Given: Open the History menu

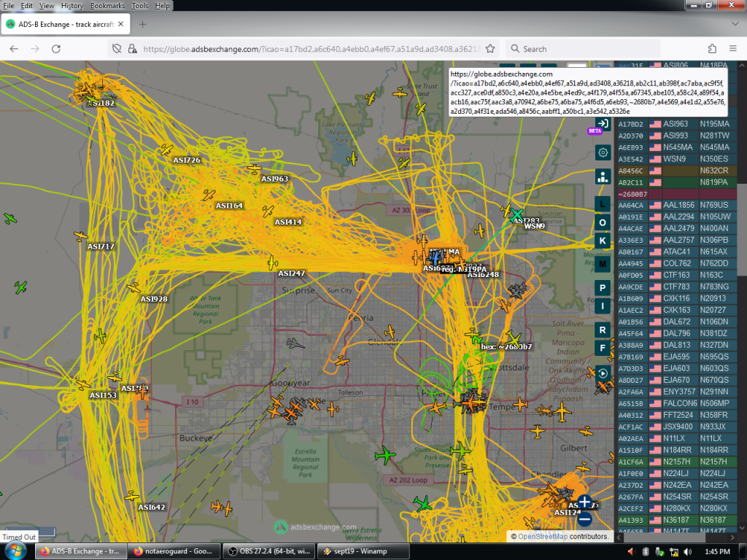Looking at the screenshot, I should (72, 6).
